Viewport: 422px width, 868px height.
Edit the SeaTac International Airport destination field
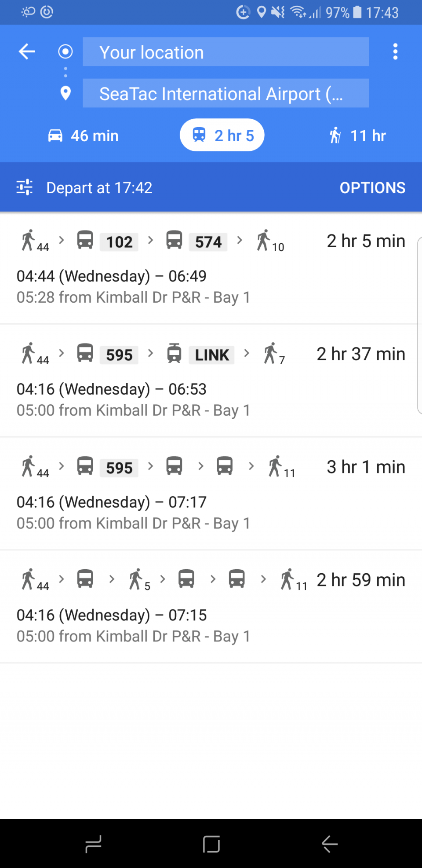226,93
